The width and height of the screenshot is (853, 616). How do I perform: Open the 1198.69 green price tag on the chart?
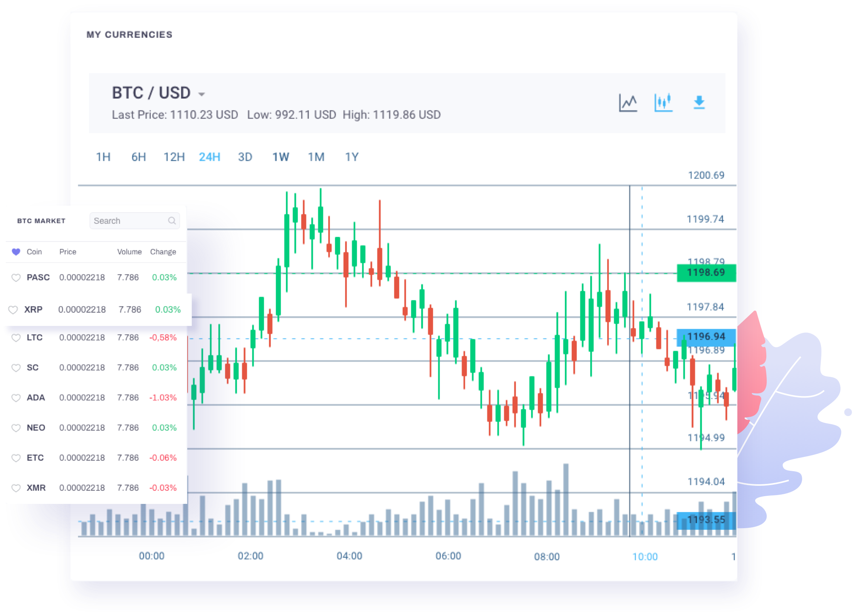point(706,272)
